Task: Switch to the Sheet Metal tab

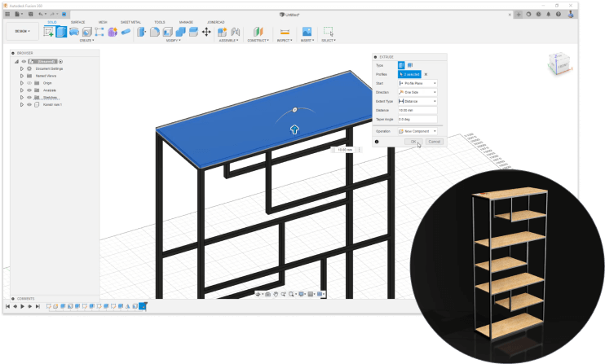Action: pyautogui.click(x=130, y=22)
